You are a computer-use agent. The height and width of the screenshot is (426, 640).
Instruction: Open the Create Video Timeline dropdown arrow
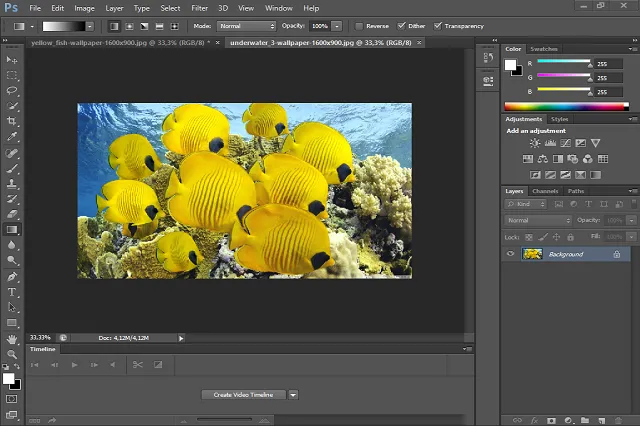point(293,395)
